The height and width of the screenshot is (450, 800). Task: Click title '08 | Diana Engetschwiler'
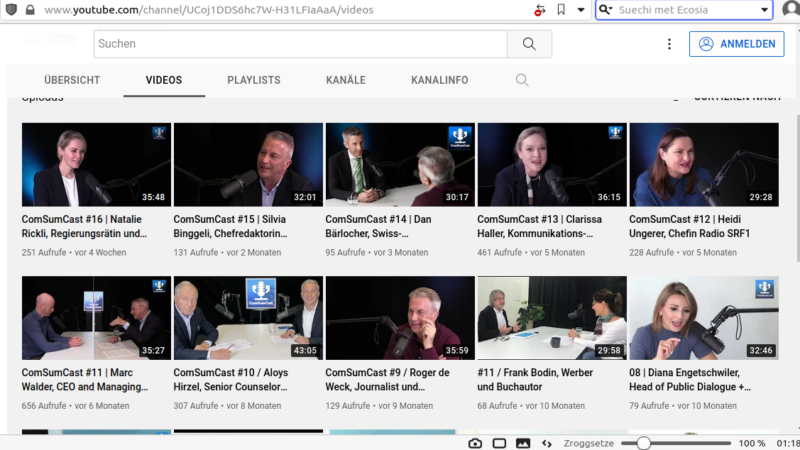point(690,380)
